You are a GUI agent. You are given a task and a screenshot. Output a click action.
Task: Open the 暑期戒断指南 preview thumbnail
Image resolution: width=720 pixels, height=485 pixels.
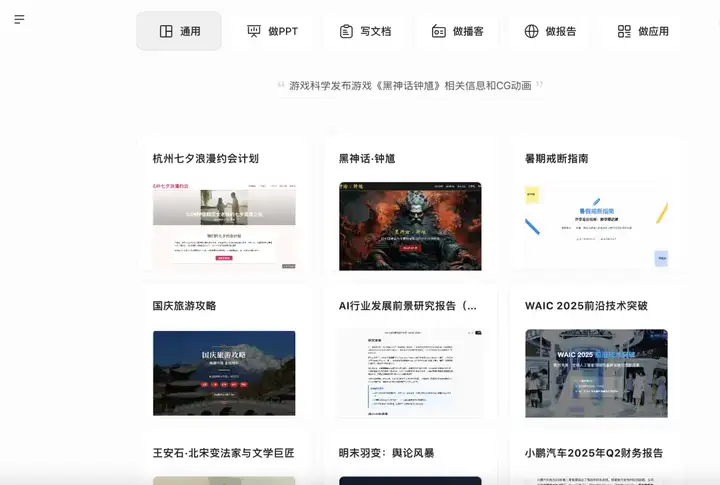596,226
